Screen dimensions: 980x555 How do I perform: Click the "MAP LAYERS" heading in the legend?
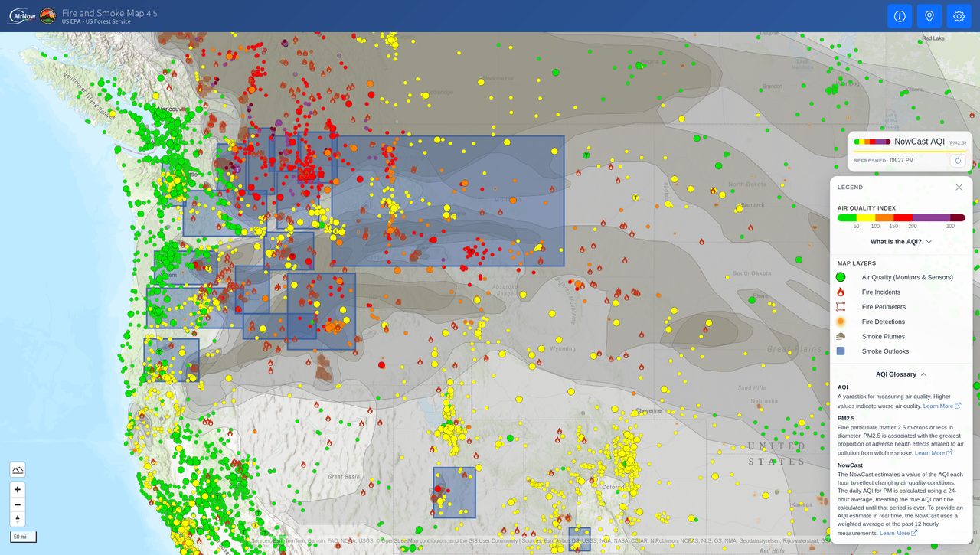pos(857,263)
